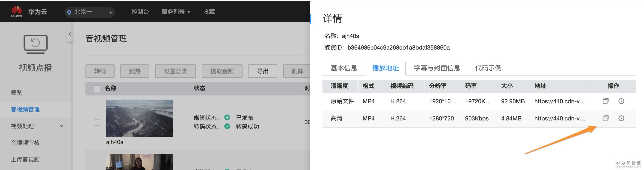644x170 pixels.
Task: Click the 1280*720 resolution cell
Action: coord(441,118)
